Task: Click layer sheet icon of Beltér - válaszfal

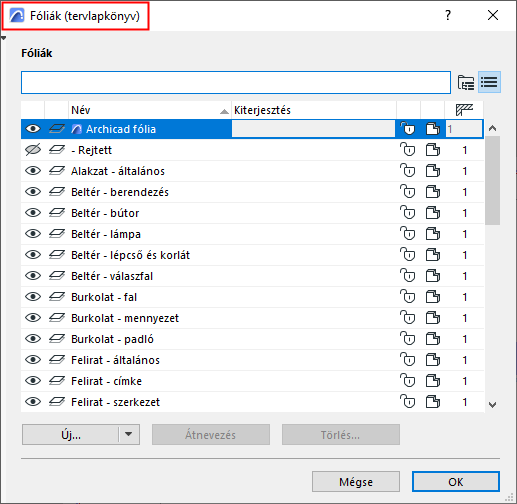Action: point(57,276)
